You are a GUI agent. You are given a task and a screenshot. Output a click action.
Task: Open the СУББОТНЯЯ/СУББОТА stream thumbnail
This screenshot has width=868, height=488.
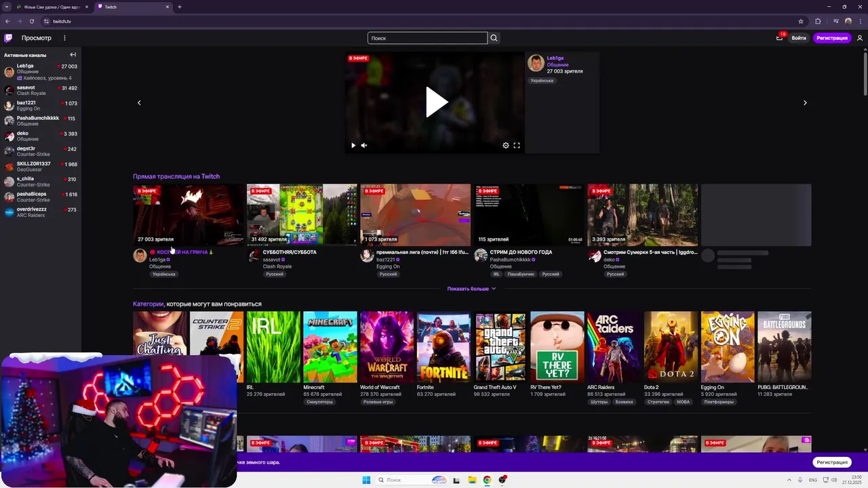302,215
